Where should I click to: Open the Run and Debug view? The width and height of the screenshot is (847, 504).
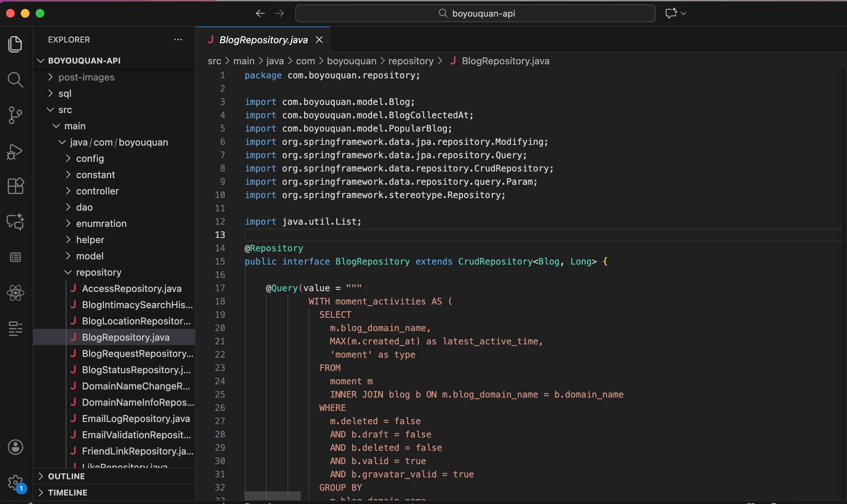[x=15, y=151]
